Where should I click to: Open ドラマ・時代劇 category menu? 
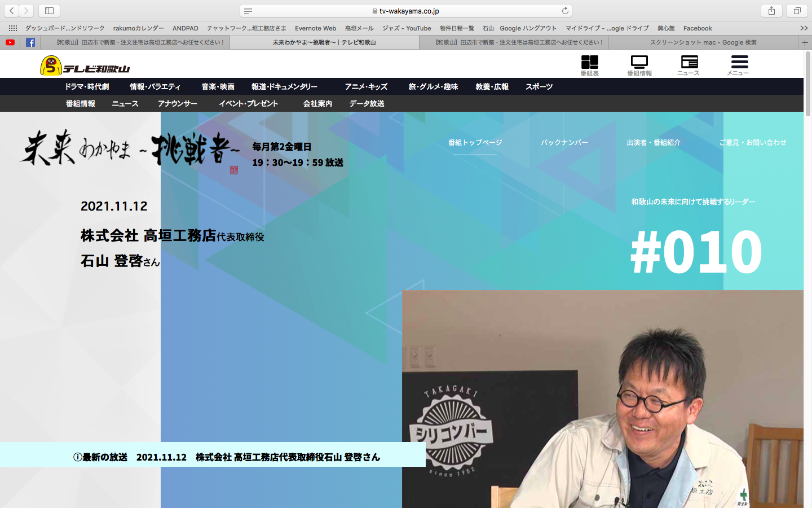pos(87,87)
